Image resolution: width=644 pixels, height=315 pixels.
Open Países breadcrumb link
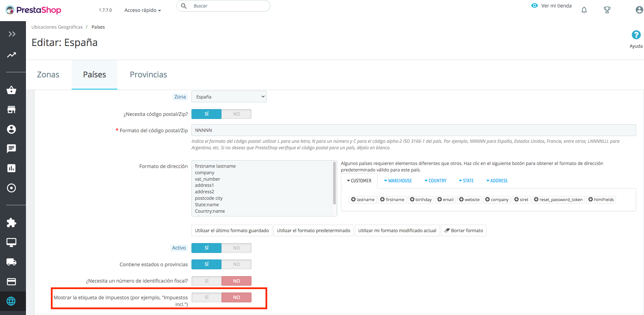coord(98,27)
